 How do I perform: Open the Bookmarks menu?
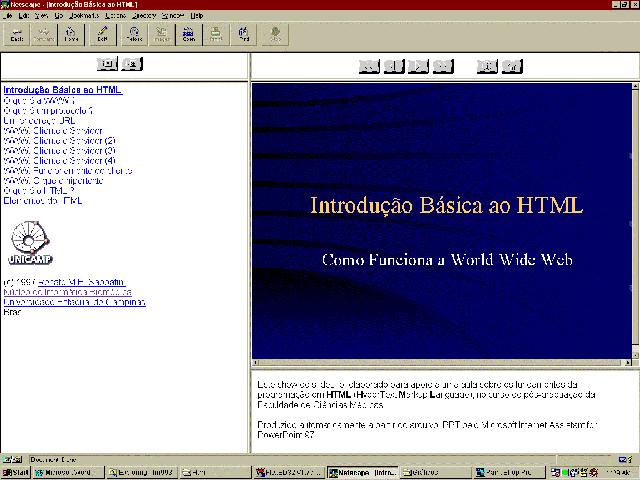click(84, 16)
